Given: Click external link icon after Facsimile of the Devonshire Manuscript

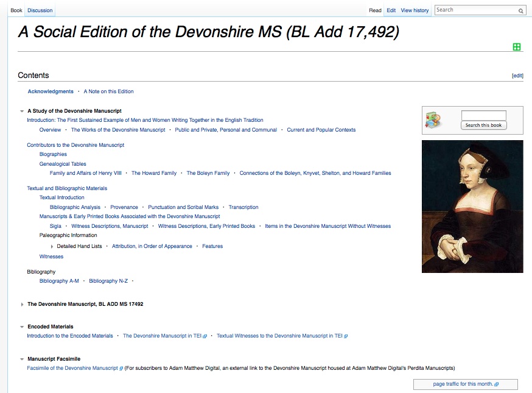Looking at the screenshot, I should 121,369.
